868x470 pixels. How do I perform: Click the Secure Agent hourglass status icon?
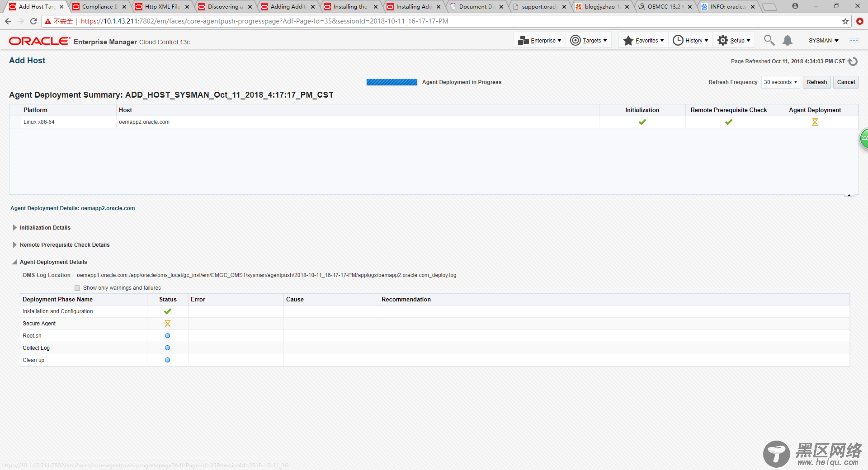pyautogui.click(x=168, y=324)
